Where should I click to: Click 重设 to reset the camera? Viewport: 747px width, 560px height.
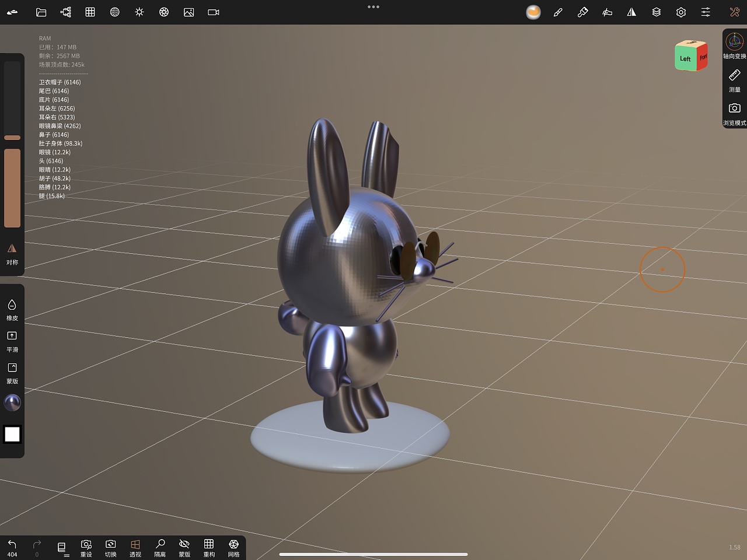[86, 548]
